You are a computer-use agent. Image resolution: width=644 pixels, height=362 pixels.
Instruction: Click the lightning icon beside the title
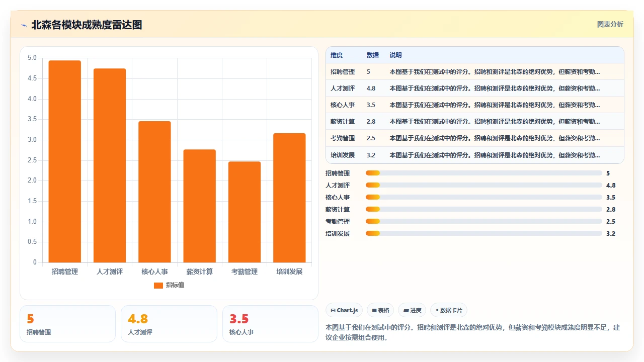click(24, 25)
